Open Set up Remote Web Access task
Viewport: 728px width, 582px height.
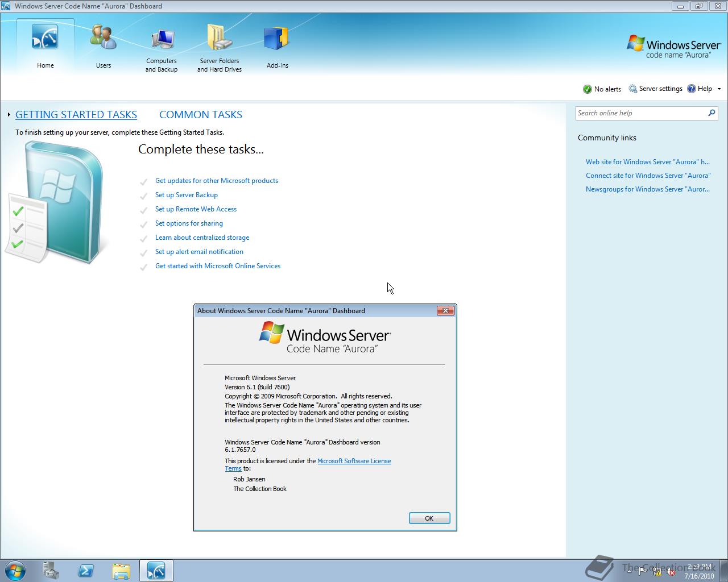196,209
